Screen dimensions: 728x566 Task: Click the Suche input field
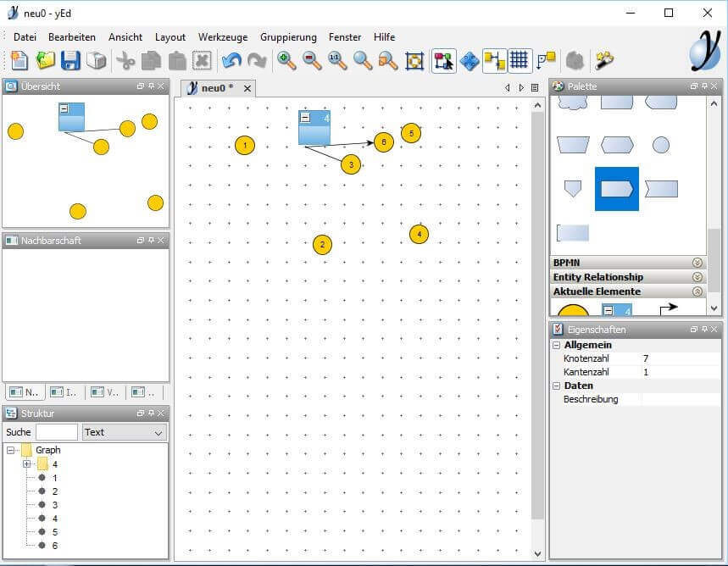55,432
